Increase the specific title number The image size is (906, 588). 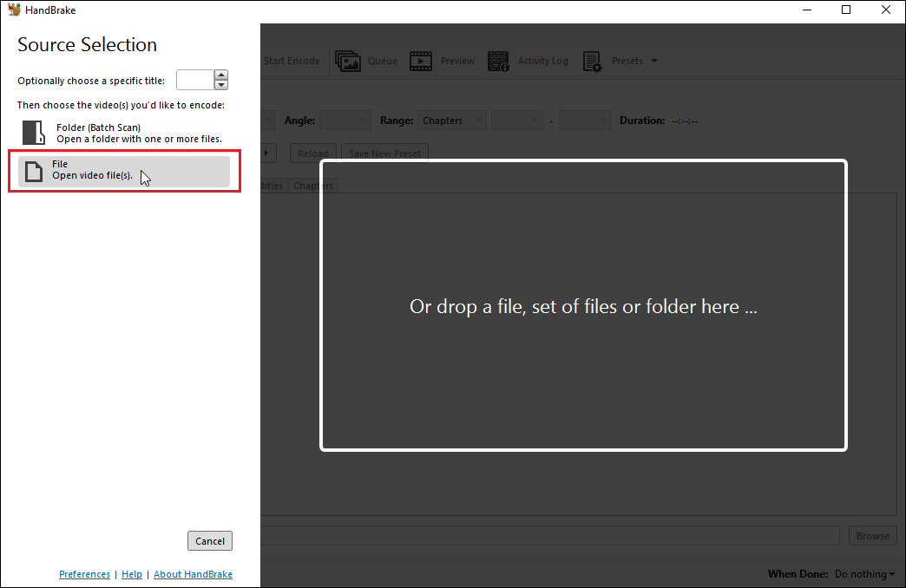[x=220, y=75]
